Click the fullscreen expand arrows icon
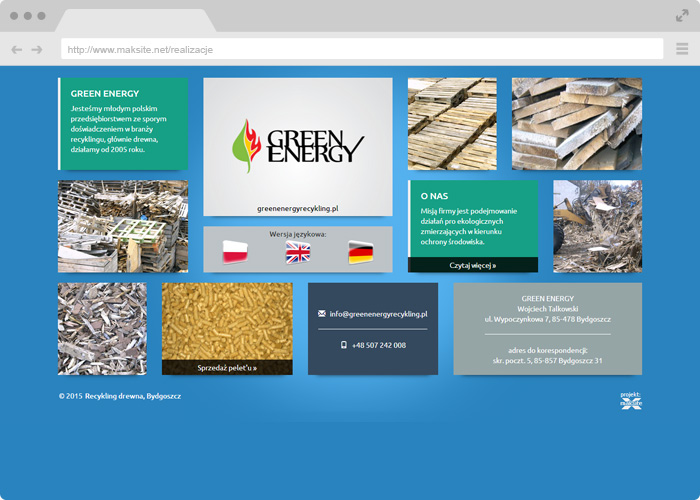700x500 pixels. click(682, 16)
